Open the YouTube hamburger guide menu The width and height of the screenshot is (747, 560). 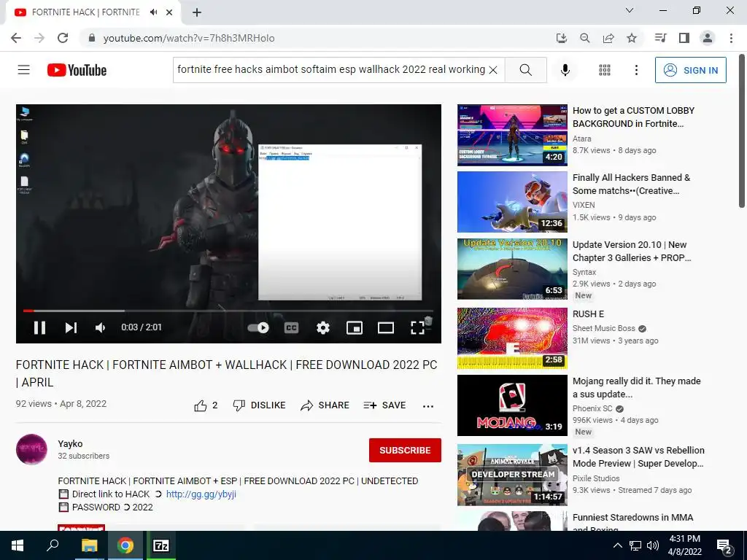[x=24, y=70]
